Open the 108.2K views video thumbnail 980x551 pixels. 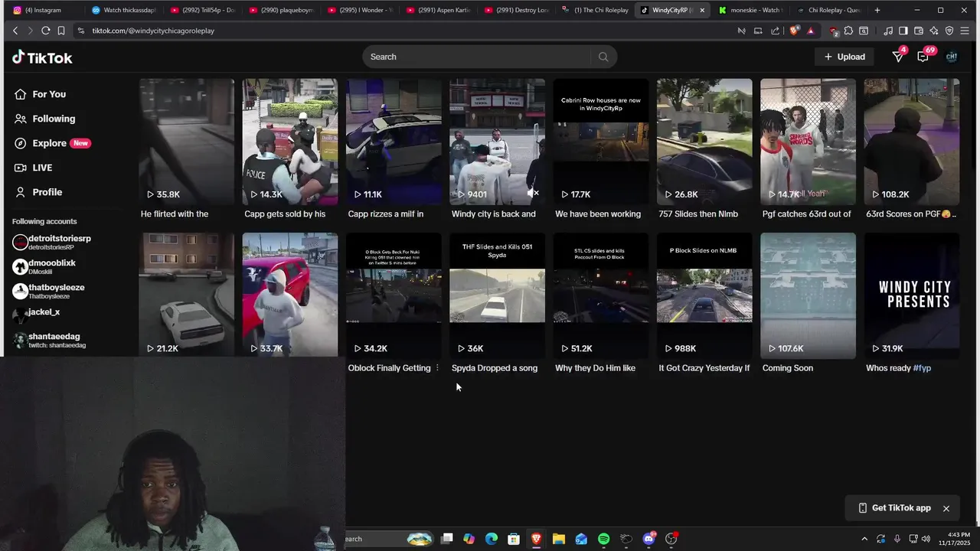(x=911, y=142)
